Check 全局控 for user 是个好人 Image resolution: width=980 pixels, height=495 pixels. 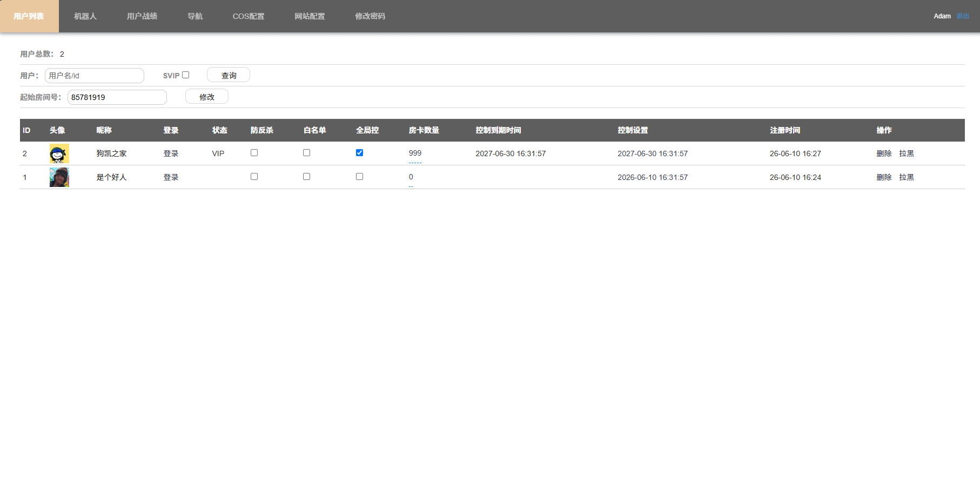(359, 177)
